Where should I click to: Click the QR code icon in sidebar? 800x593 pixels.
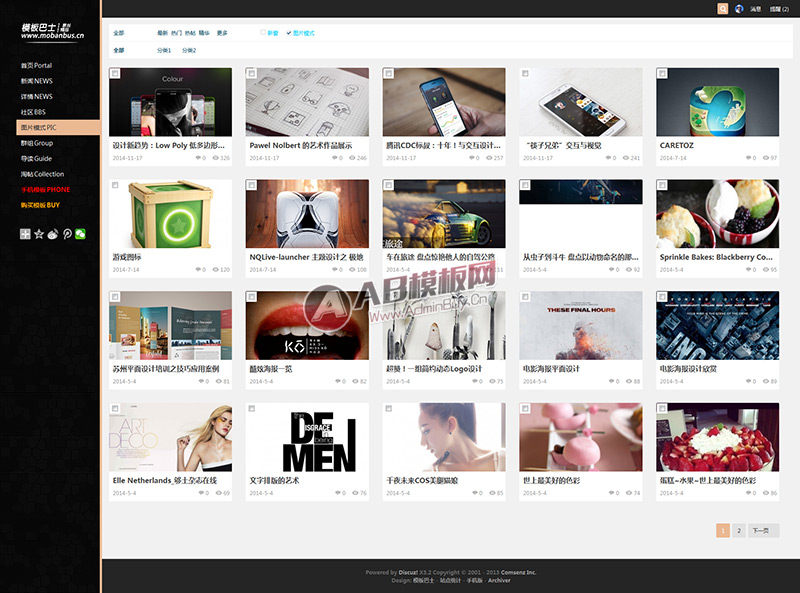coord(25,233)
